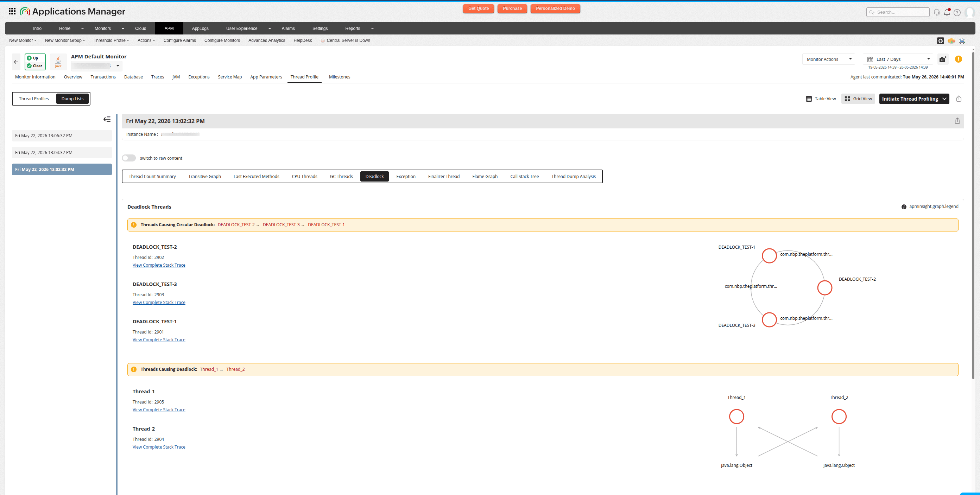The image size is (980, 495).
Task: Go back using the left arrow icon
Action: click(16, 62)
